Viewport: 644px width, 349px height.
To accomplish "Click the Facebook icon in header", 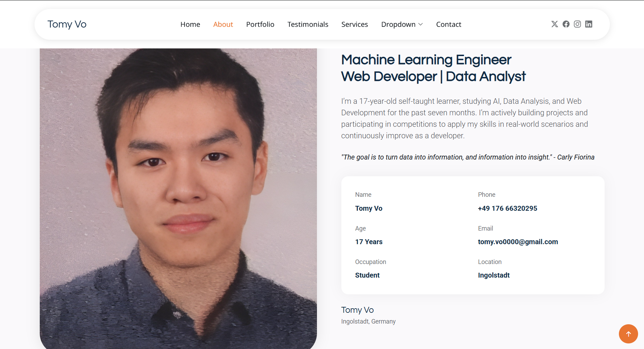I will coord(566,24).
